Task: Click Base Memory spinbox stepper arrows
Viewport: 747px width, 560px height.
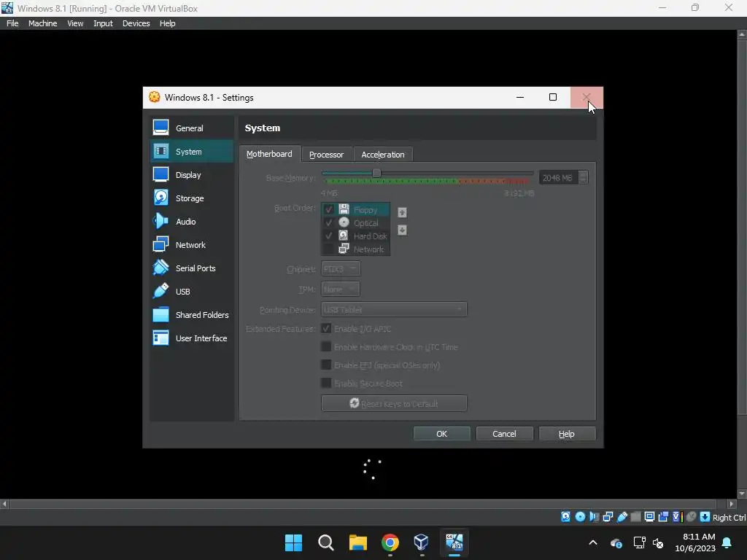Action: (x=583, y=178)
